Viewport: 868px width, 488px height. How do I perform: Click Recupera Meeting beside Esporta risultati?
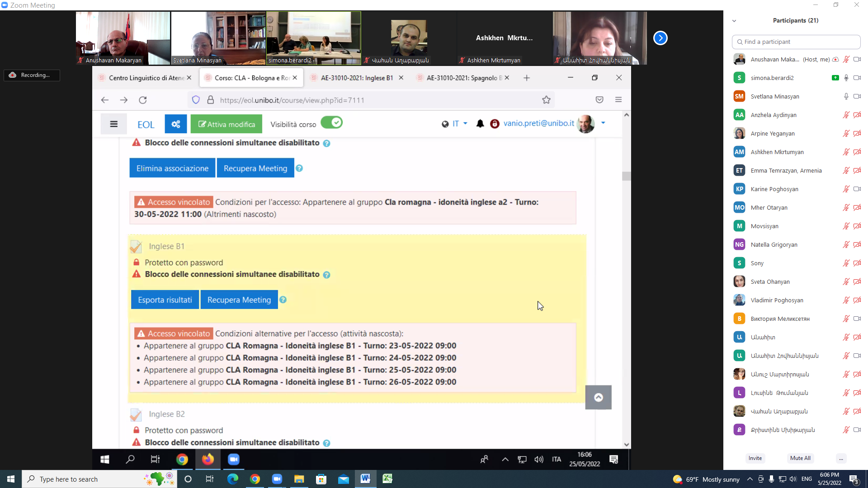click(x=239, y=300)
